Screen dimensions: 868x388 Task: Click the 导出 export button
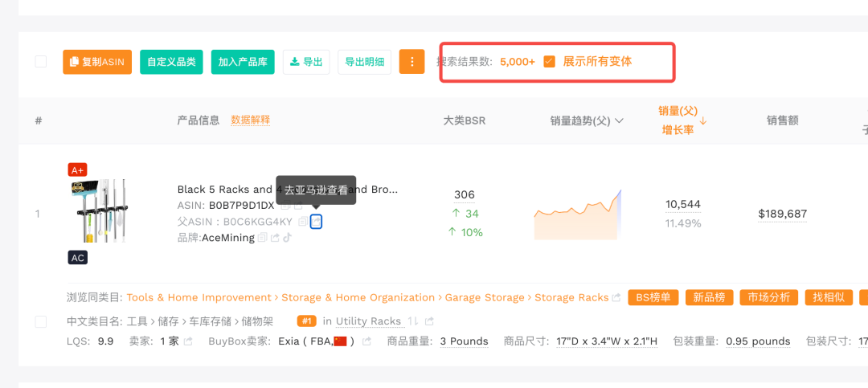pos(306,62)
